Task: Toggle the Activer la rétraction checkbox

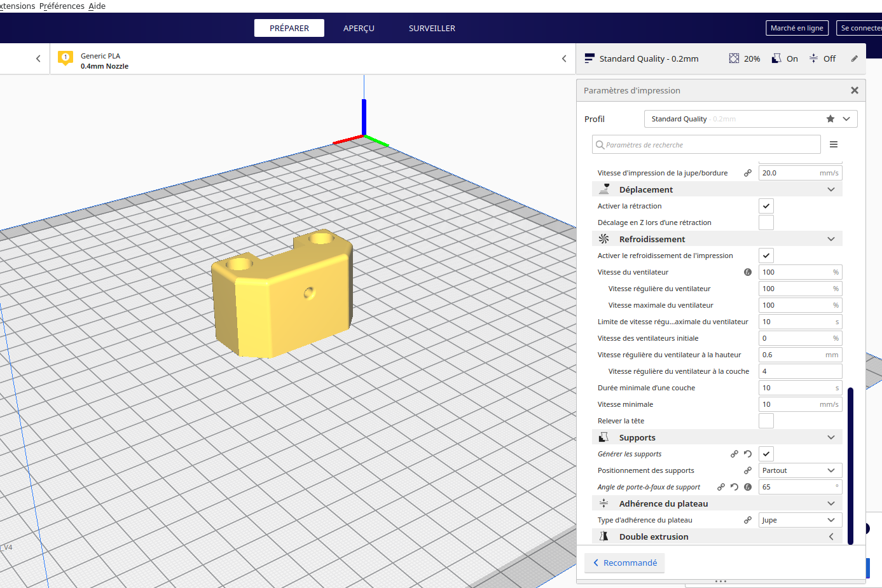Action: click(766, 206)
